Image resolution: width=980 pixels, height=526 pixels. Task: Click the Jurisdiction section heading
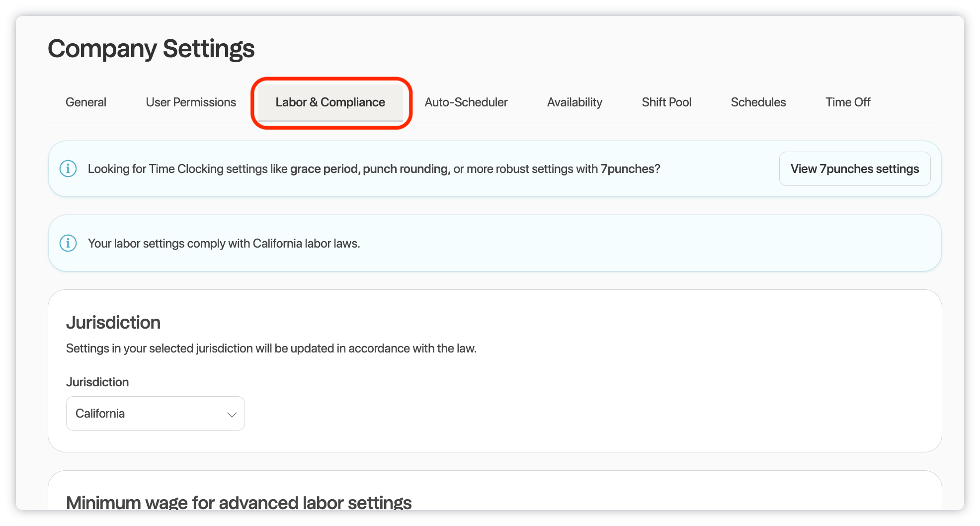point(113,323)
